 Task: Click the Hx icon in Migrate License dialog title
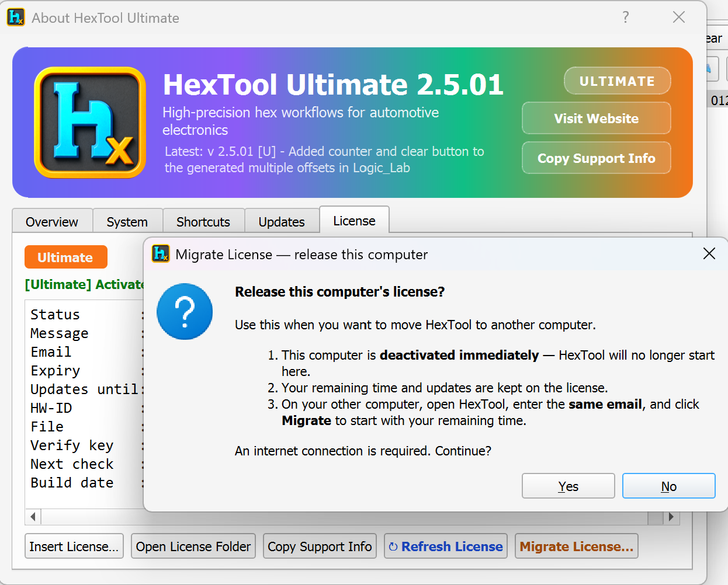click(x=161, y=254)
